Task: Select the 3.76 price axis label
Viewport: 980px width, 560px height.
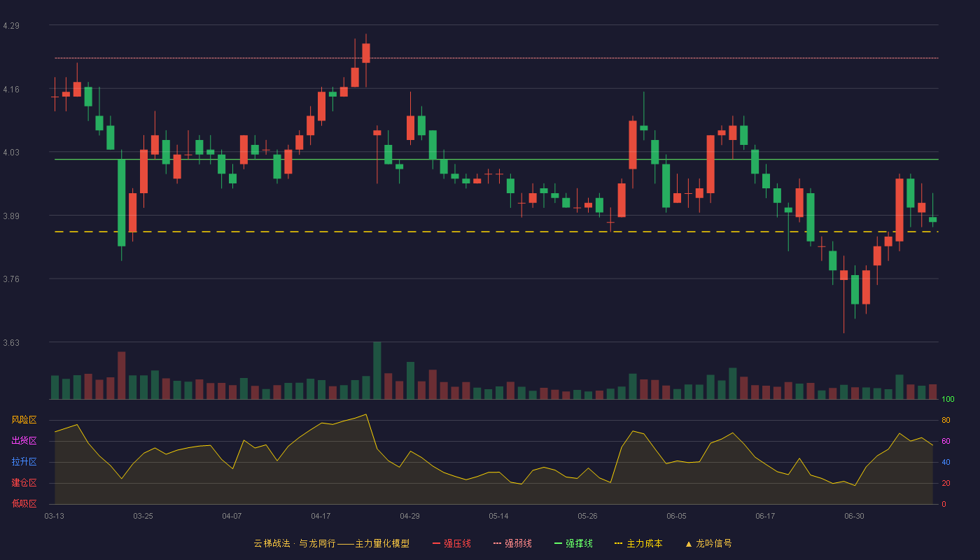Action: (x=11, y=279)
